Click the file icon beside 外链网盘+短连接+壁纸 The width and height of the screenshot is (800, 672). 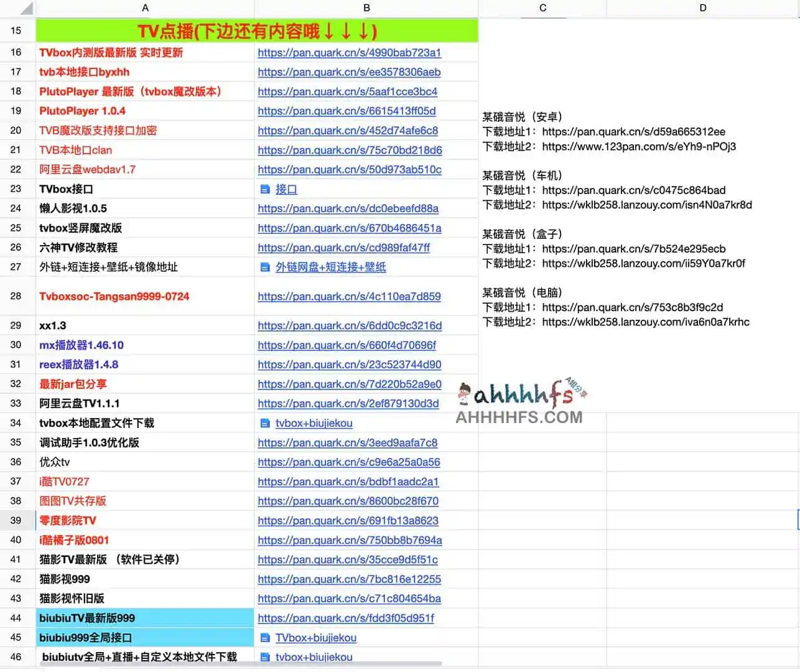click(x=266, y=266)
